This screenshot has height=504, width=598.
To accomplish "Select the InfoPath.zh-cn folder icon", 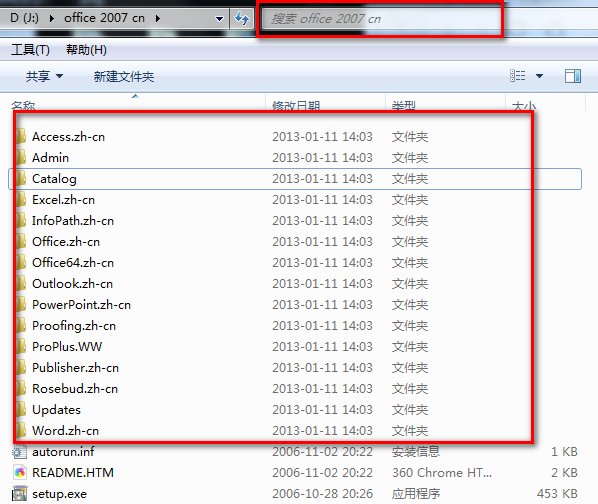I will point(20,220).
